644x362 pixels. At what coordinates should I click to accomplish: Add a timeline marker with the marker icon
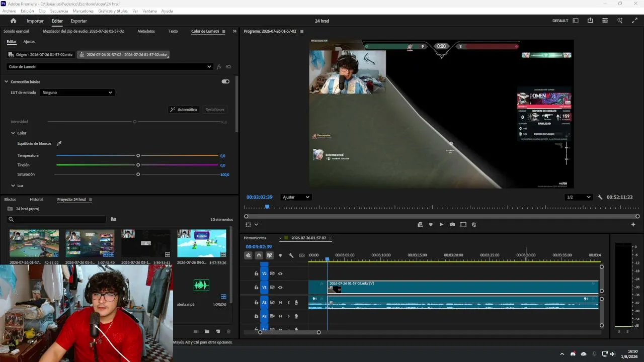(x=280, y=255)
